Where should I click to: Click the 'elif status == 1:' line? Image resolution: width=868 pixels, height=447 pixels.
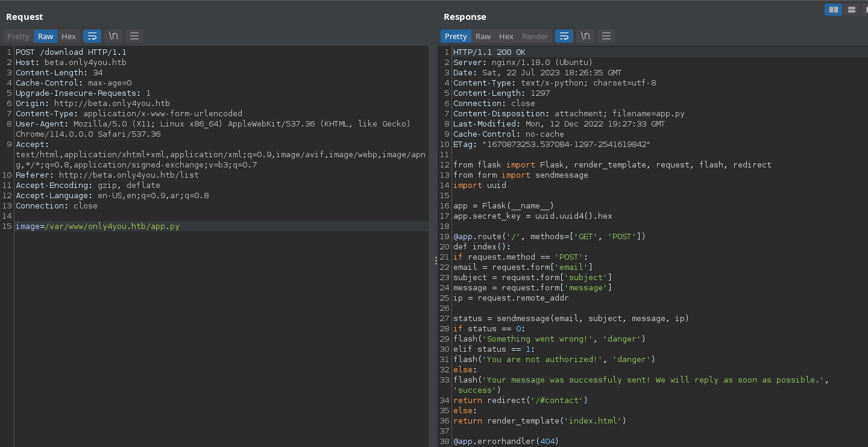coord(494,349)
